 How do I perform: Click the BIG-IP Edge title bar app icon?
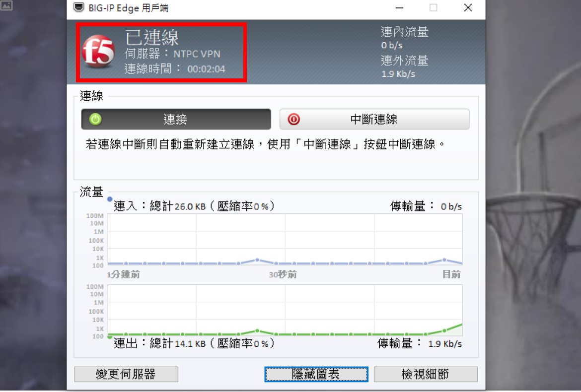tap(78, 8)
